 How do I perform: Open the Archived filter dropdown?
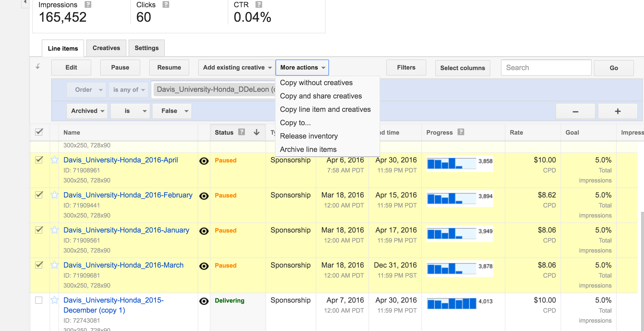(x=87, y=111)
